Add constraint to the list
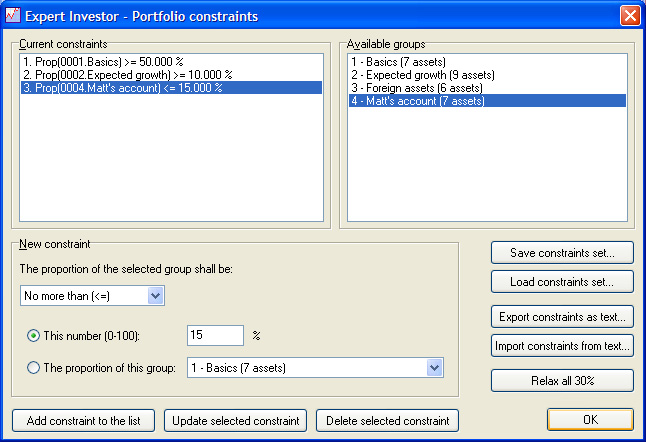Viewport: 646px width, 442px height. (x=84, y=421)
